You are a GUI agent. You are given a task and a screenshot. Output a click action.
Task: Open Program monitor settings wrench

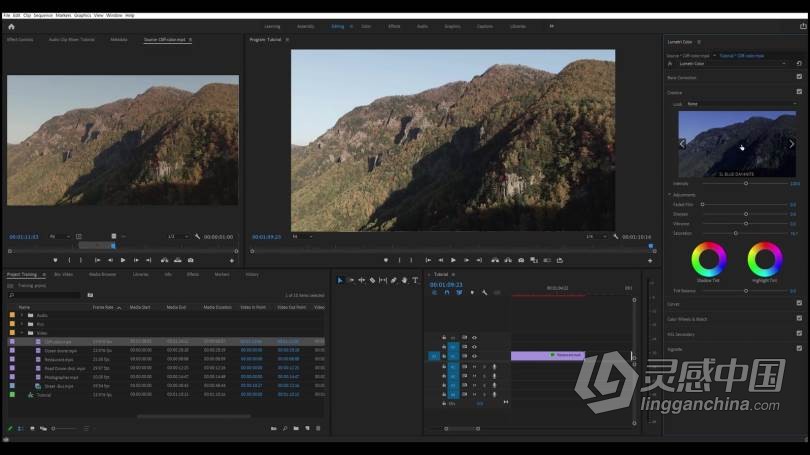[x=615, y=237]
